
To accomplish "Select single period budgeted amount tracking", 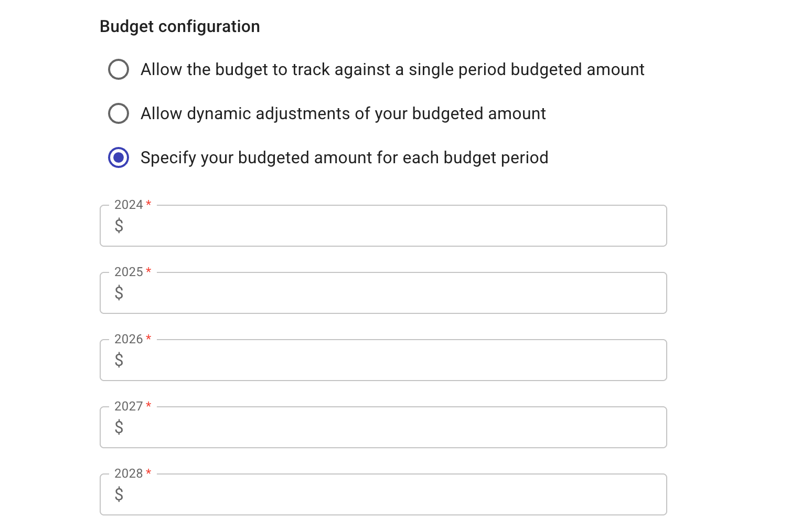I will (x=119, y=69).
